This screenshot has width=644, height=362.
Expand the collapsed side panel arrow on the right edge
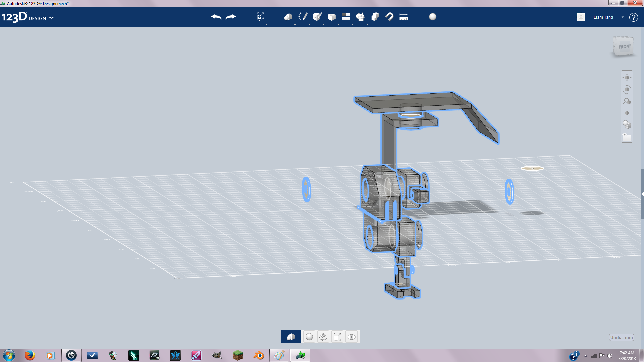[x=642, y=194]
